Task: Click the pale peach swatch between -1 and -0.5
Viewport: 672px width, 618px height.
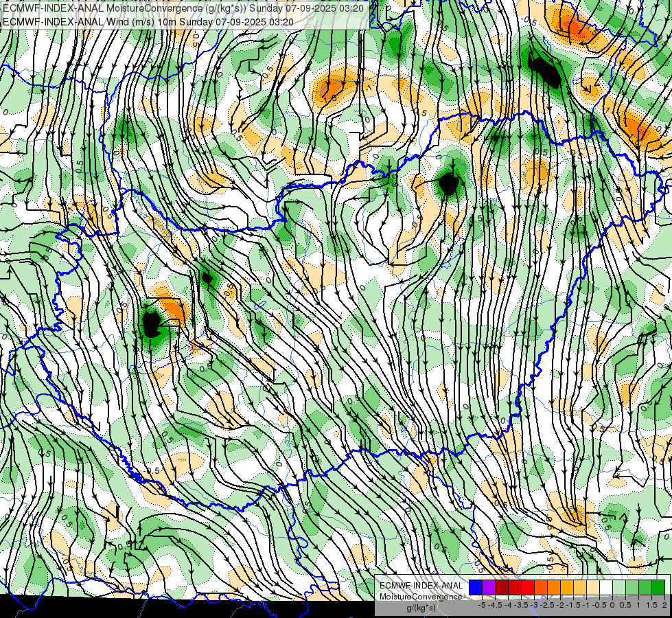Action: [x=593, y=588]
